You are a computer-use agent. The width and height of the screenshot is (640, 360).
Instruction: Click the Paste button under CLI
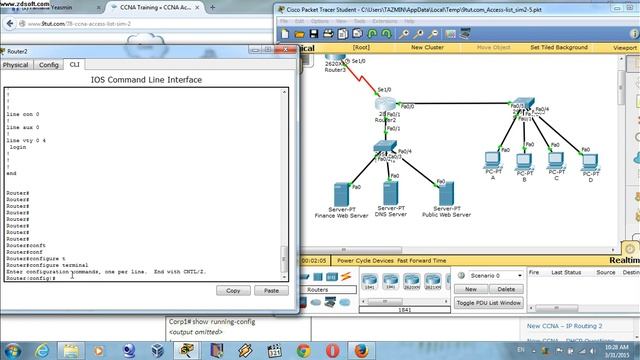(271, 291)
